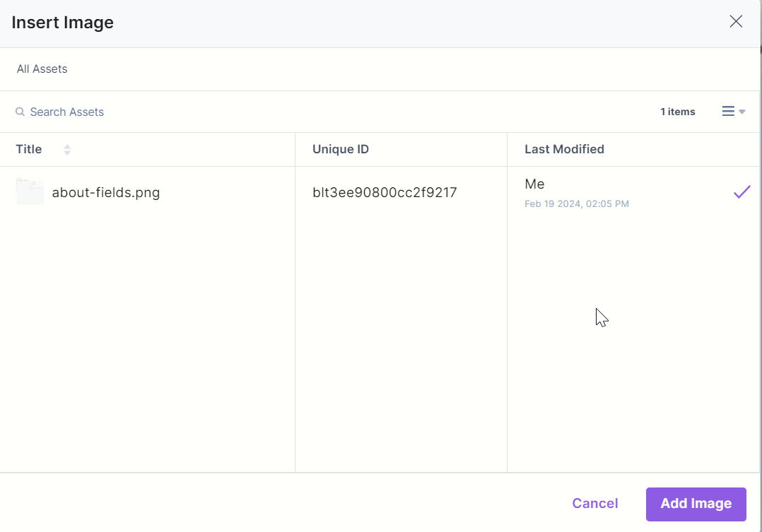Screen dimensions: 762x532
Task: Click the Unique ID column header
Action: tap(341, 149)
